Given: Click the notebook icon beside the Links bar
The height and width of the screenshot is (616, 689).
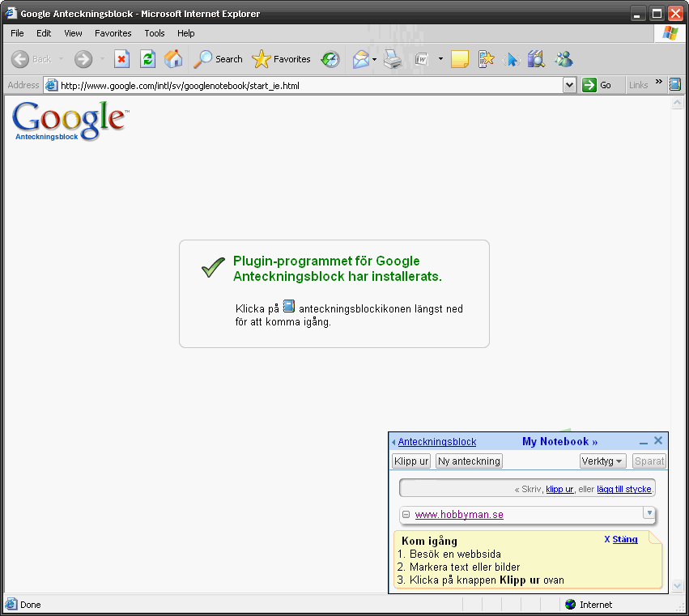Looking at the screenshot, I should point(674,84).
